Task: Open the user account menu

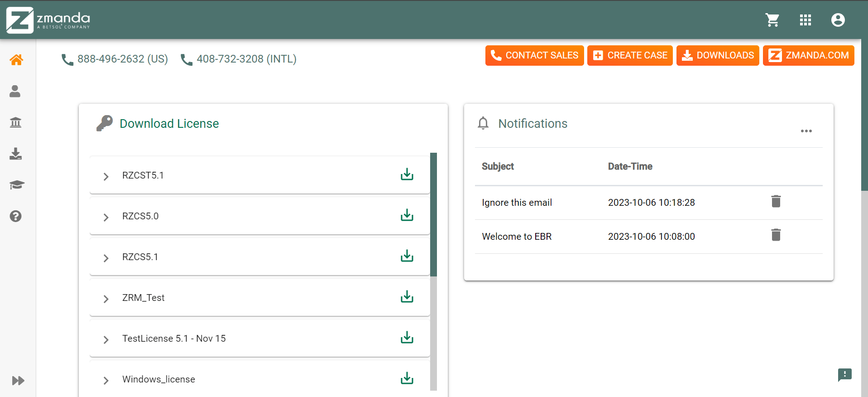Action: [x=838, y=20]
